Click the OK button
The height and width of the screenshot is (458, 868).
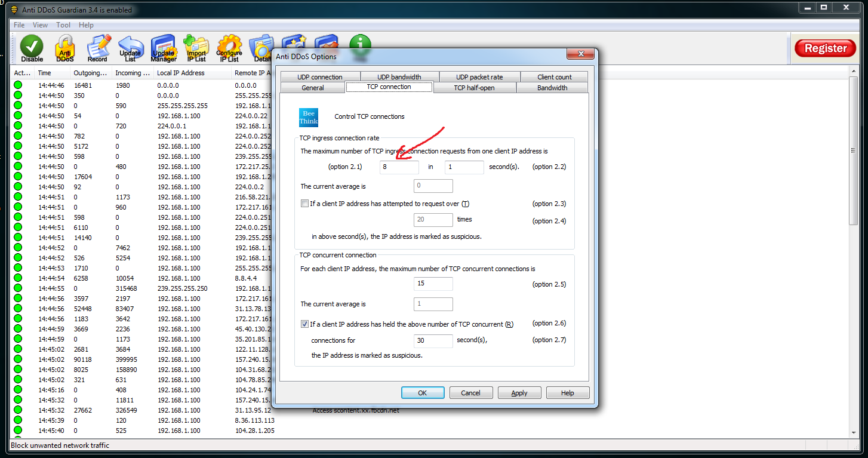(x=423, y=393)
